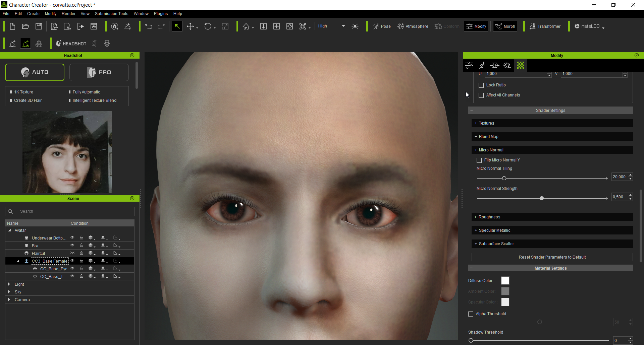Toggle lock on CC3_Base Female row
Image resolution: width=644 pixels, height=345 pixels.
(x=82, y=261)
